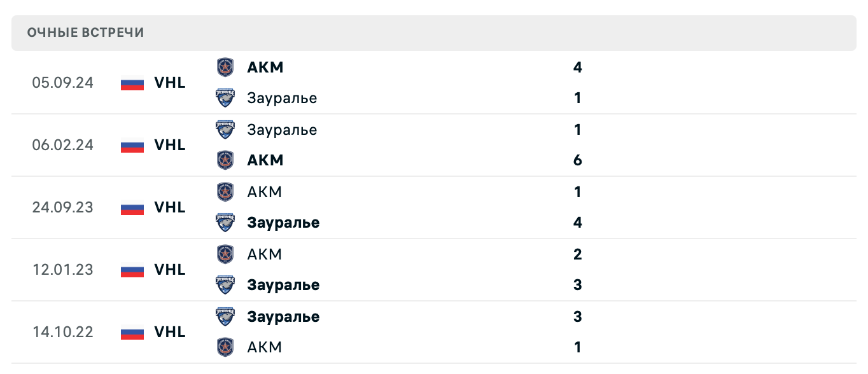
Task: Click the Зауралье logo in the 14.10.22 match
Action: [x=225, y=316]
